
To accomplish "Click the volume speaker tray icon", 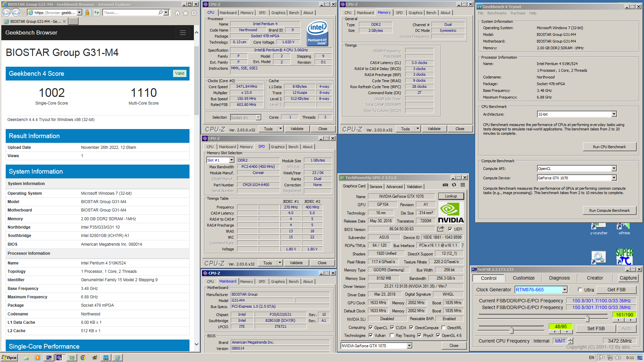I will pos(618,358).
